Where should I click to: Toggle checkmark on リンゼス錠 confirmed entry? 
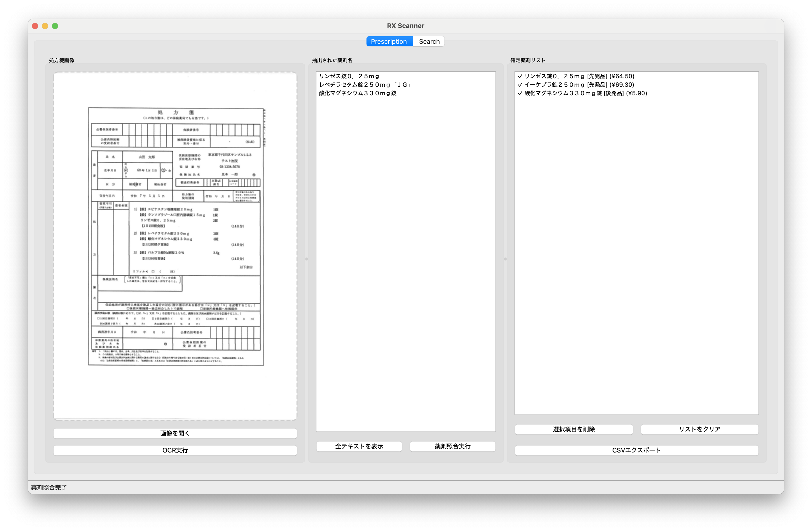pos(520,76)
